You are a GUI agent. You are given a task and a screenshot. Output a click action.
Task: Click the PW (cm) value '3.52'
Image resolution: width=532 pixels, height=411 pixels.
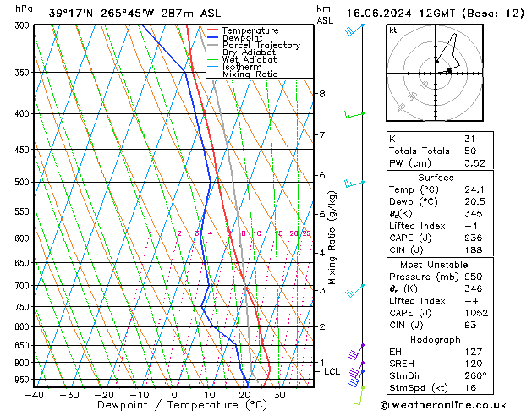(474, 163)
